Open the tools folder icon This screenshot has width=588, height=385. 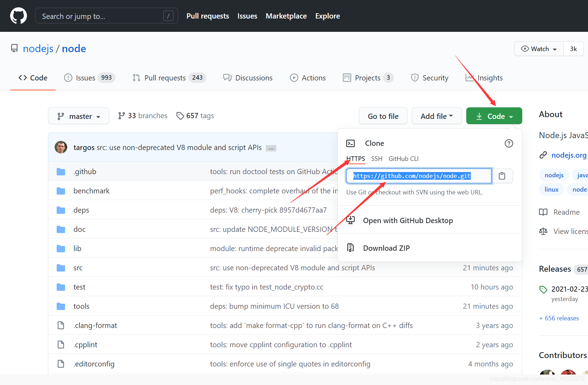[61, 306]
